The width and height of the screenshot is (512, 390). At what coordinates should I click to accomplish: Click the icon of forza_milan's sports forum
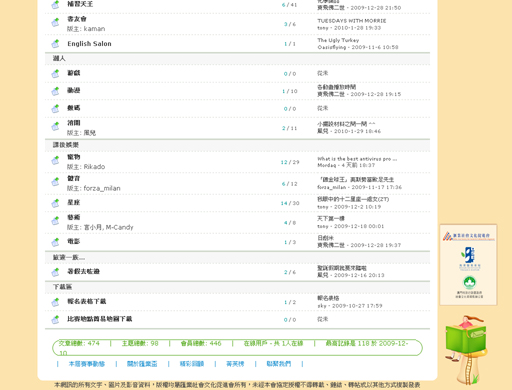[55, 182]
